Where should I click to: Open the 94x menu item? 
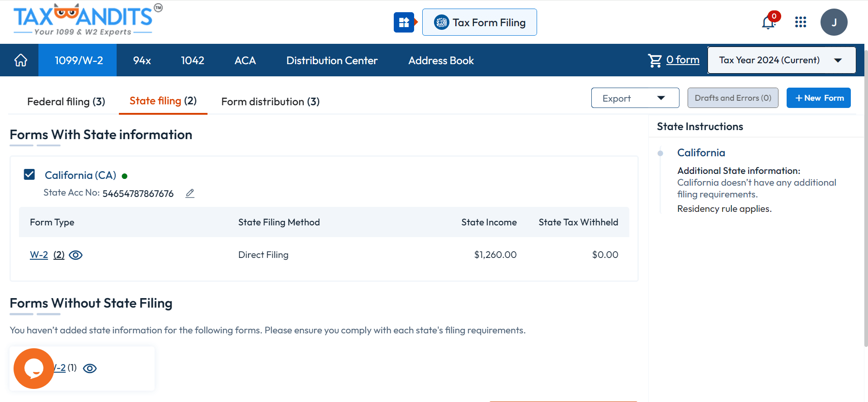click(x=142, y=60)
